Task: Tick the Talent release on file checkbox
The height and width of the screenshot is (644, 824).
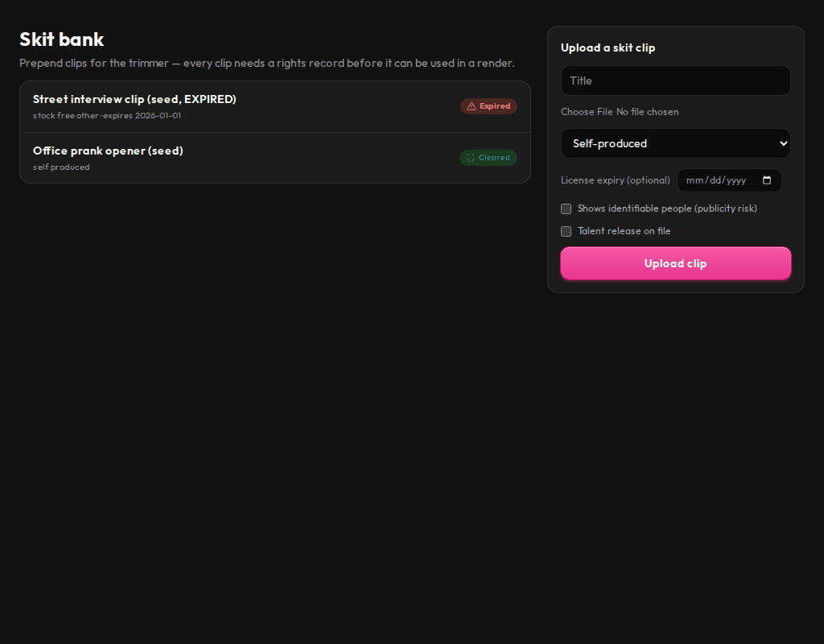Action: point(566,231)
